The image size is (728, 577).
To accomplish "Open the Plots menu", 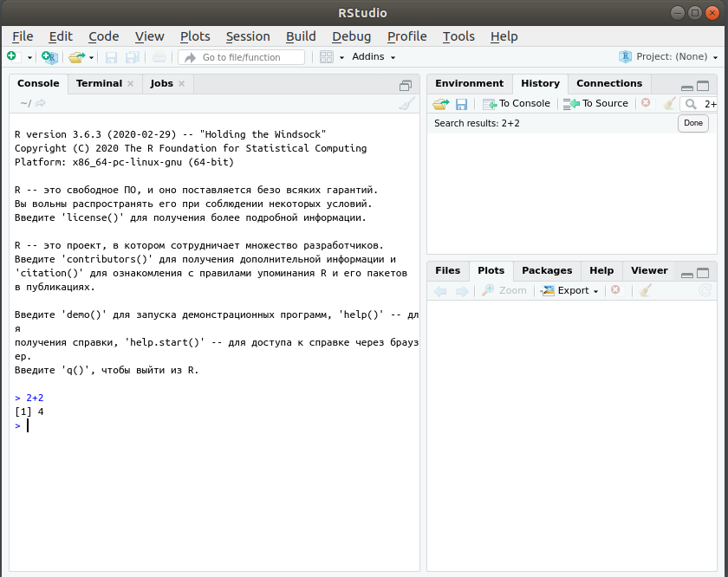I will coord(195,36).
